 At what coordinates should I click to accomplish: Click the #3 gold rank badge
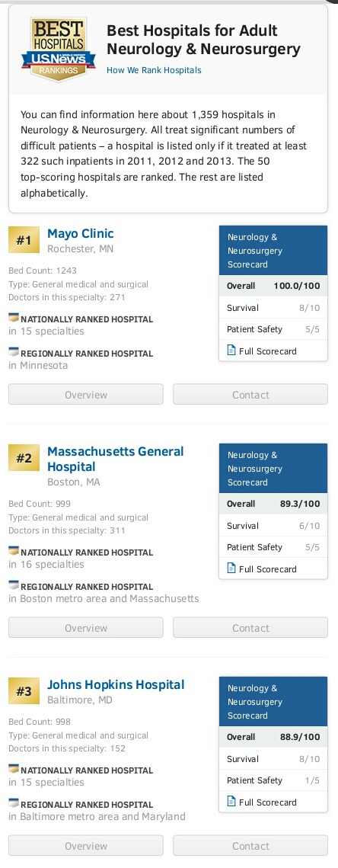coord(24,691)
